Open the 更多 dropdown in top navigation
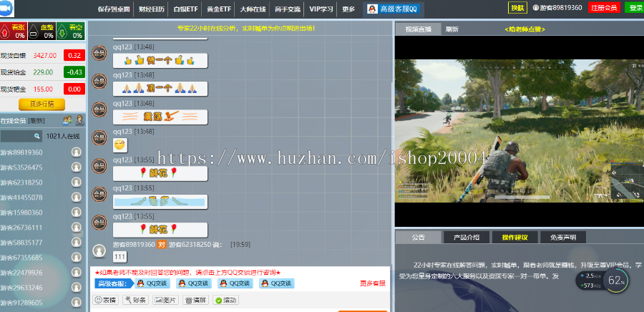This screenshot has height=312, width=644. pos(348,9)
